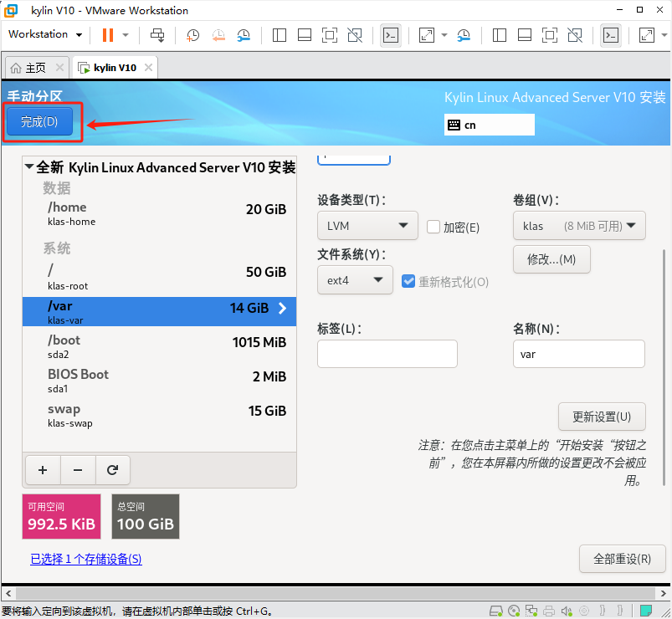Add a new mount point with plus button
Image resolution: width=672 pixels, height=619 pixels.
[43, 471]
